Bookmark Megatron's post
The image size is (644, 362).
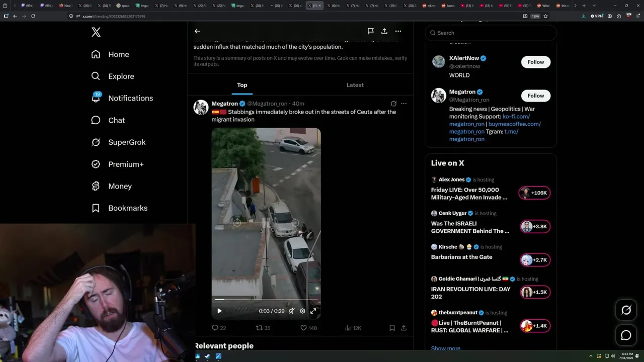pos(392,328)
